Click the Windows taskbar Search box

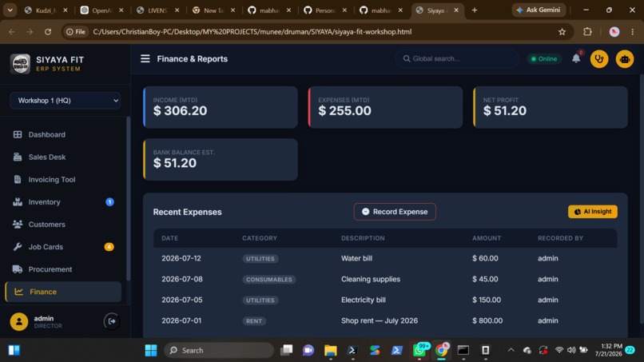(219, 350)
